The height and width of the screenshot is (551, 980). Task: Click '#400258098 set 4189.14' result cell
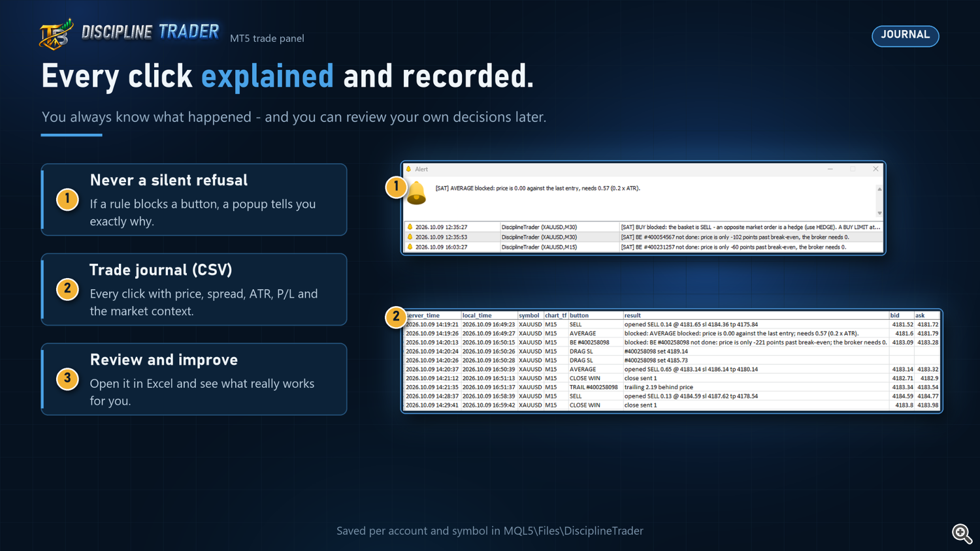656,351
